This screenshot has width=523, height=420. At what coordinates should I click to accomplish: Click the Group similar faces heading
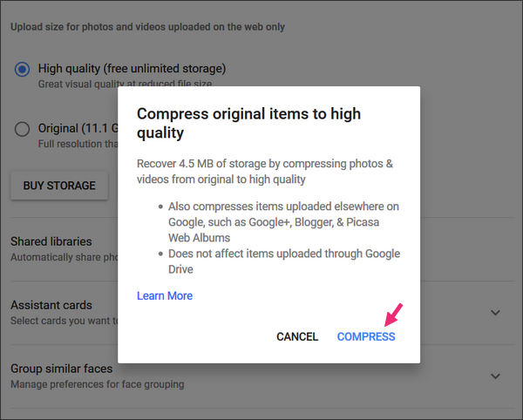coord(62,369)
